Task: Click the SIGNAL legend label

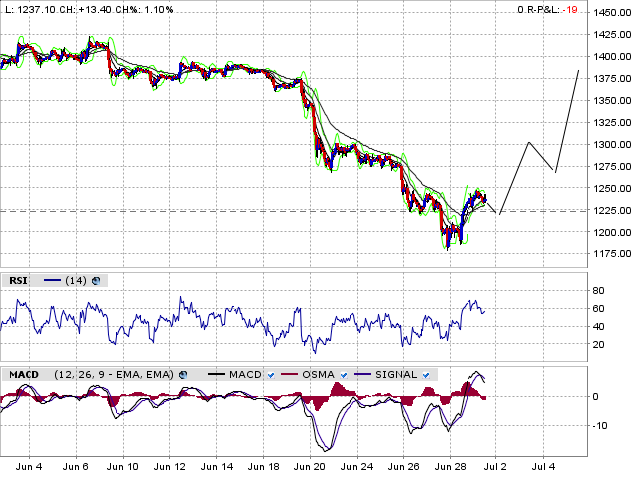Action: (x=396, y=375)
